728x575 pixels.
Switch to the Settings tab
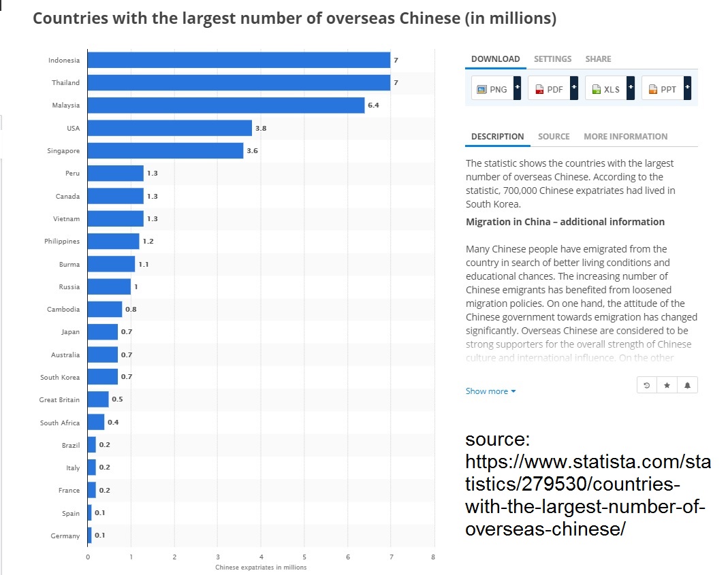552,59
